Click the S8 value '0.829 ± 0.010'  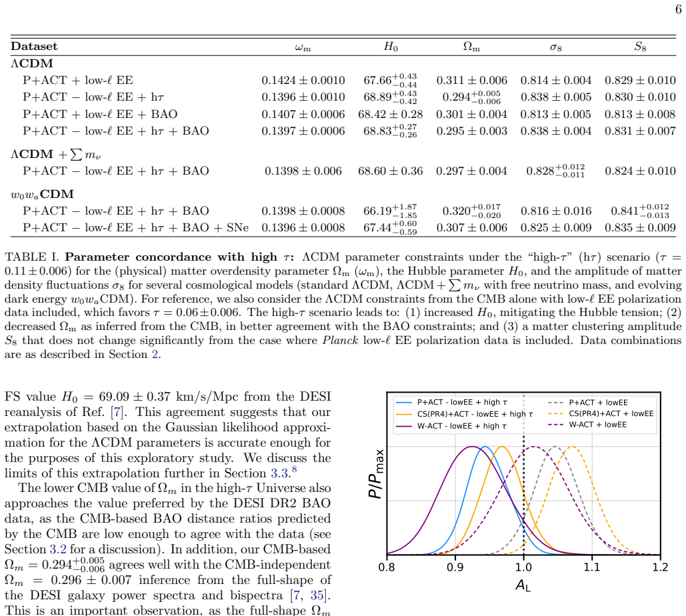click(x=640, y=81)
